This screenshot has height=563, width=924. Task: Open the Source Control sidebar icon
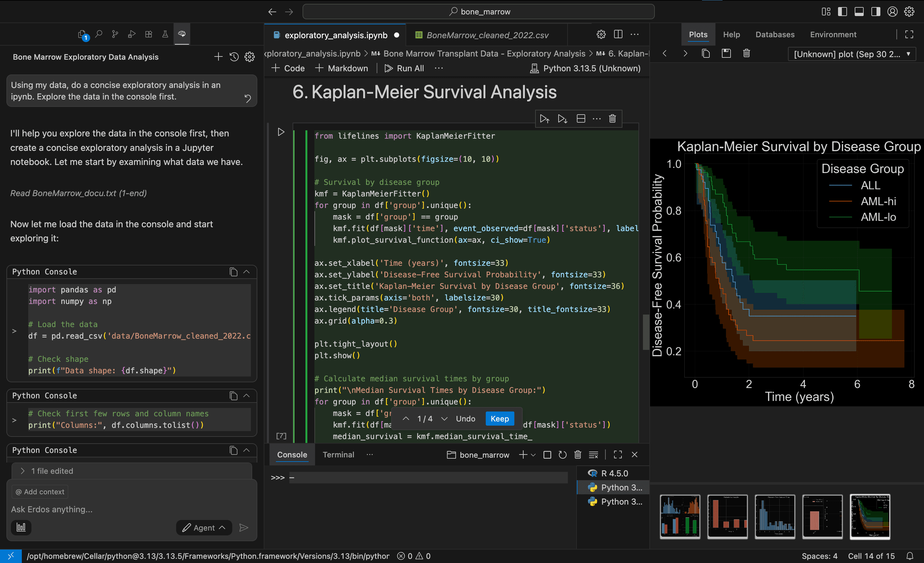(x=115, y=34)
